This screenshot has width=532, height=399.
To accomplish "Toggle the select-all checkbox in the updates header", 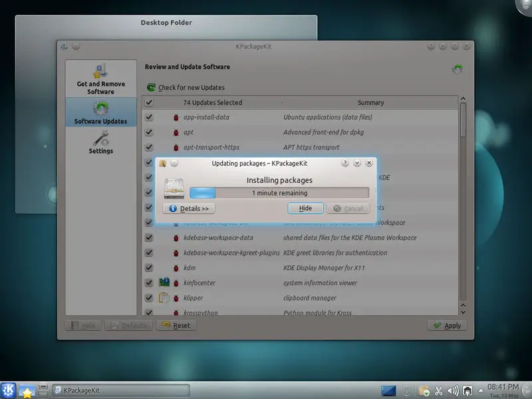I will (x=149, y=102).
